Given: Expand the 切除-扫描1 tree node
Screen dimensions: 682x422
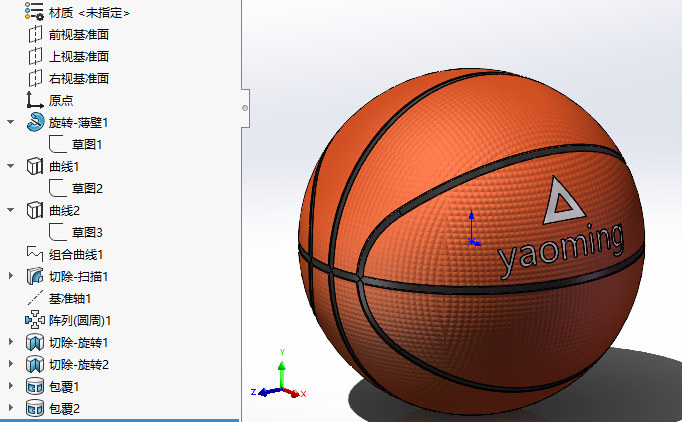Looking at the screenshot, I should tap(11, 276).
